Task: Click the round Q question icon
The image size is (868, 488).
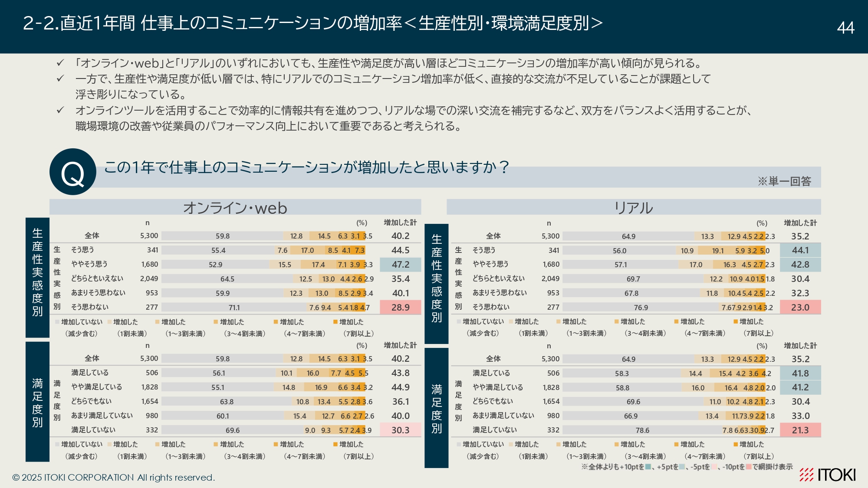Action: pos(73,172)
